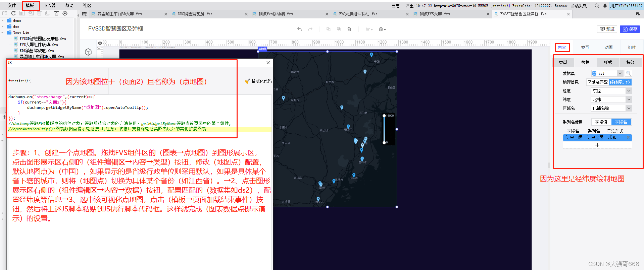Click the undo arrow in the canvas toolbar

point(299,29)
